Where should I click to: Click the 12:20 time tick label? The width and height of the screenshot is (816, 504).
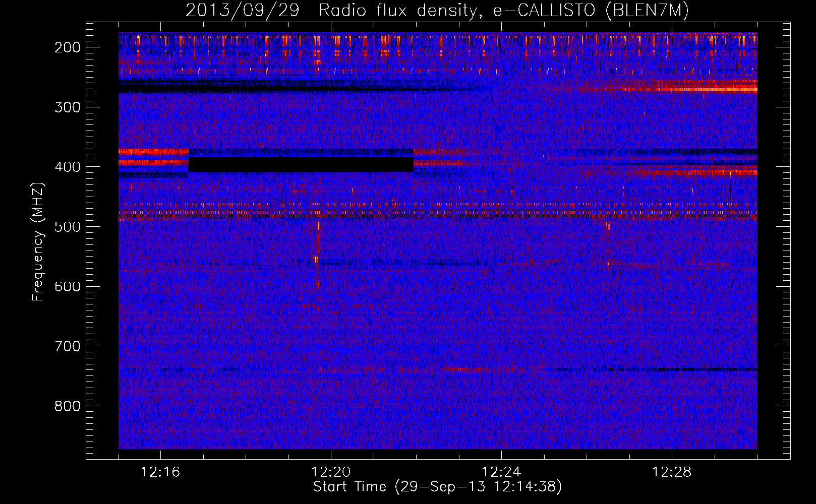pyautogui.click(x=331, y=472)
